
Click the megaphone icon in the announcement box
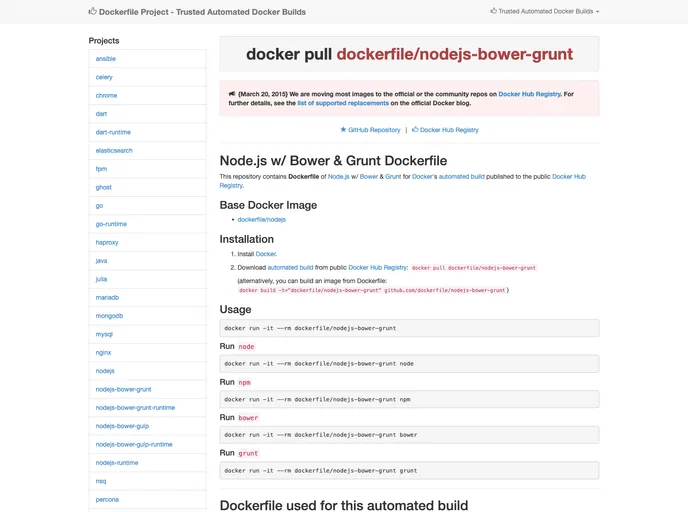click(232, 94)
